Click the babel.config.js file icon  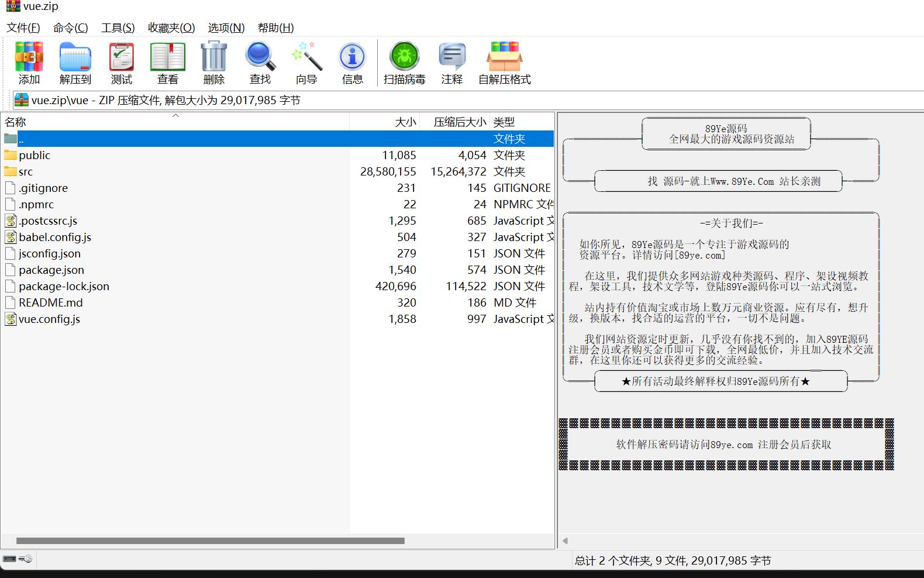[11, 237]
